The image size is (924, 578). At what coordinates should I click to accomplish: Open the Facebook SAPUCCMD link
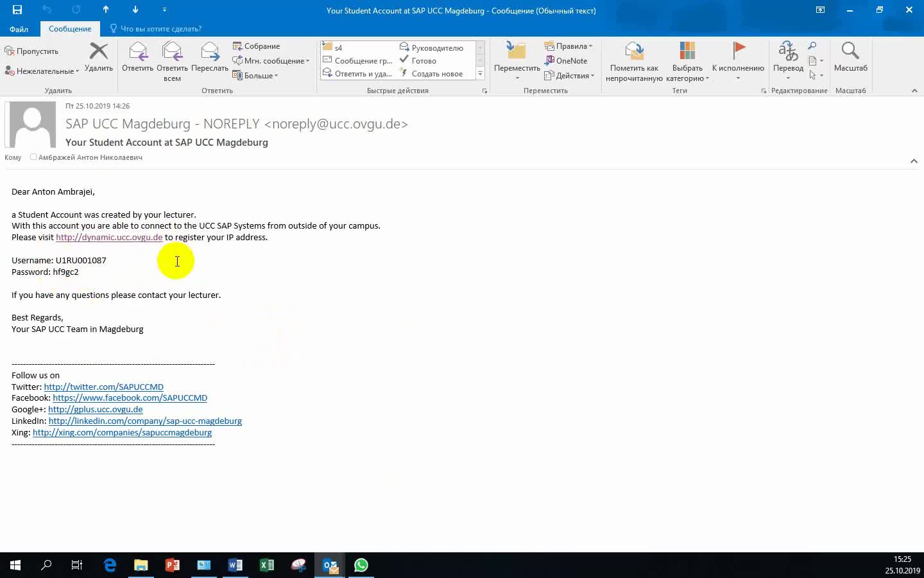pos(130,398)
